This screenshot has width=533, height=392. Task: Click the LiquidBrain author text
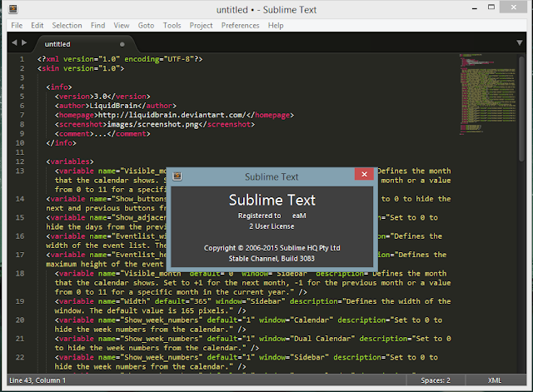pyautogui.click(x=113, y=106)
